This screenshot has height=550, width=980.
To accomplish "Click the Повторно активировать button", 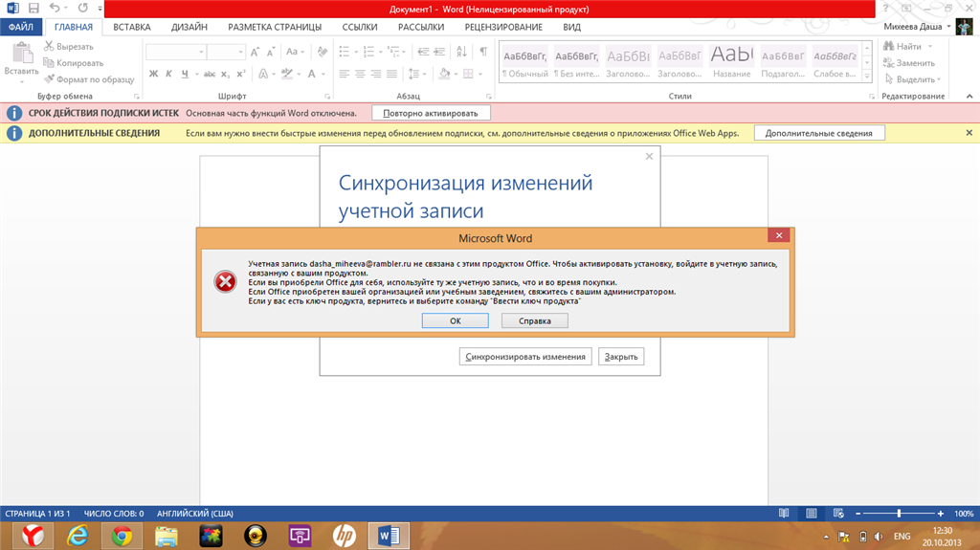I will 431,113.
